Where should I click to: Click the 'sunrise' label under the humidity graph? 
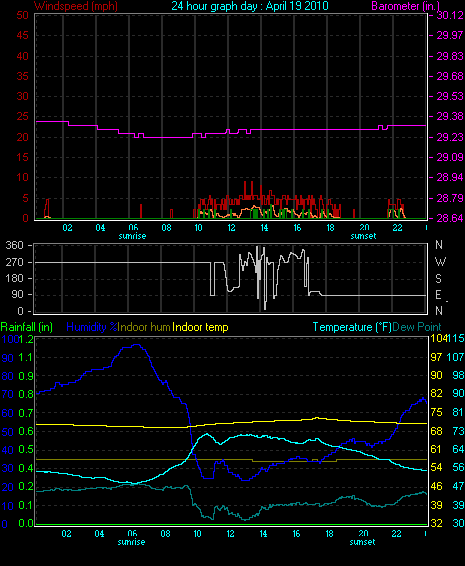point(131,542)
